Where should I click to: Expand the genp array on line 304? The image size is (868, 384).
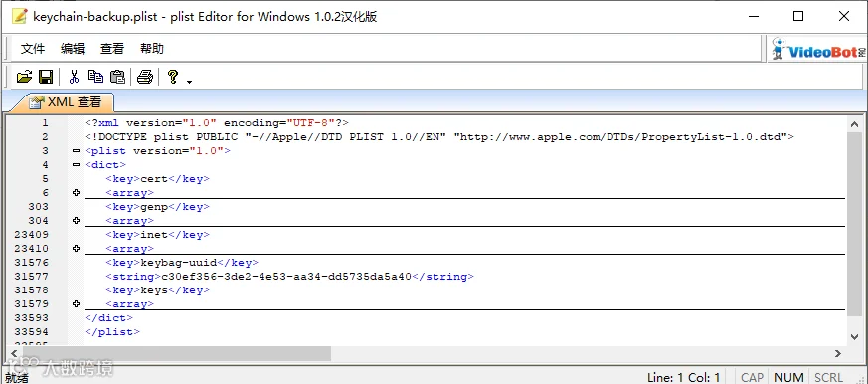(76, 221)
